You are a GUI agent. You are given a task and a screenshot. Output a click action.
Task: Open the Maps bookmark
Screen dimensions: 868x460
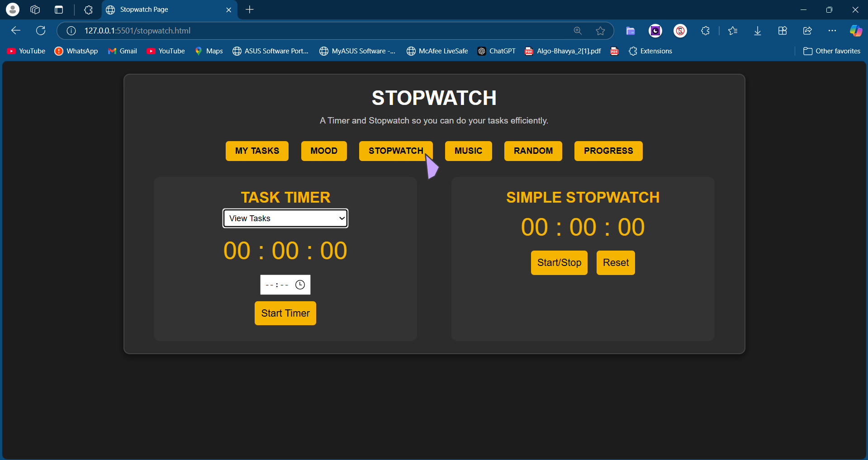click(x=209, y=51)
